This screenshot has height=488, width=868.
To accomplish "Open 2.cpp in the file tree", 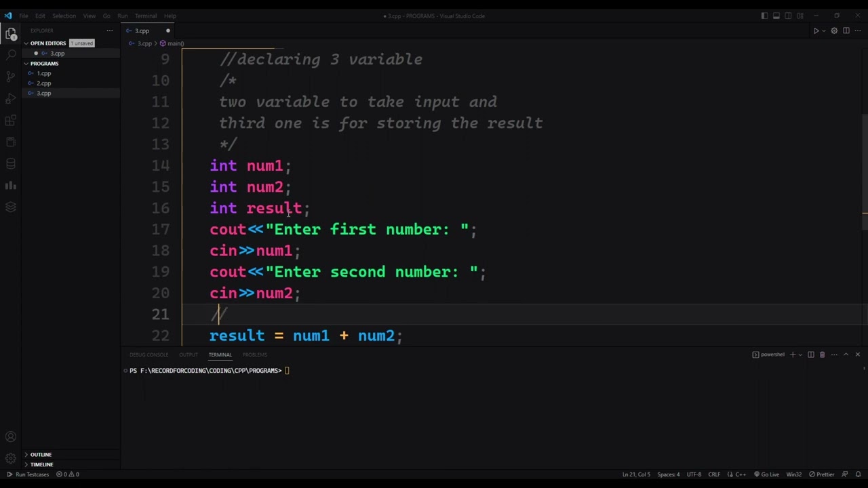I will point(43,83).
